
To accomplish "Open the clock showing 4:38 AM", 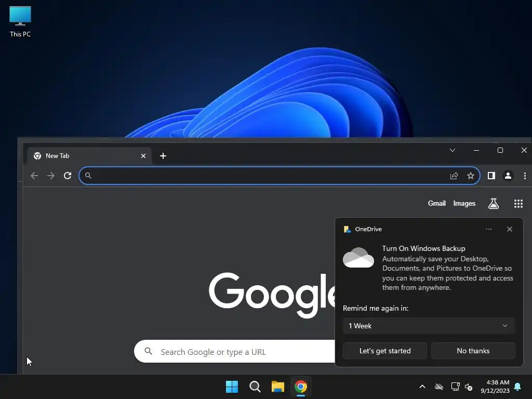I will [x=495, y=387].
